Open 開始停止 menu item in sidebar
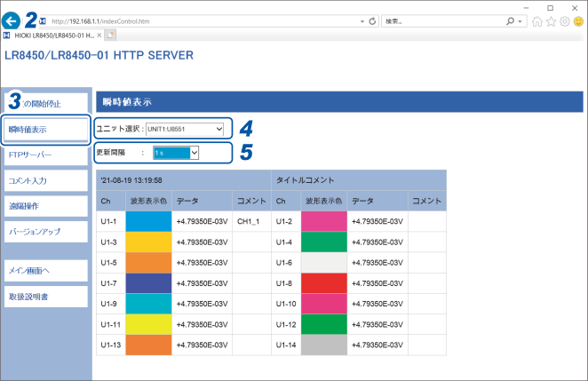 coord(46,103)
